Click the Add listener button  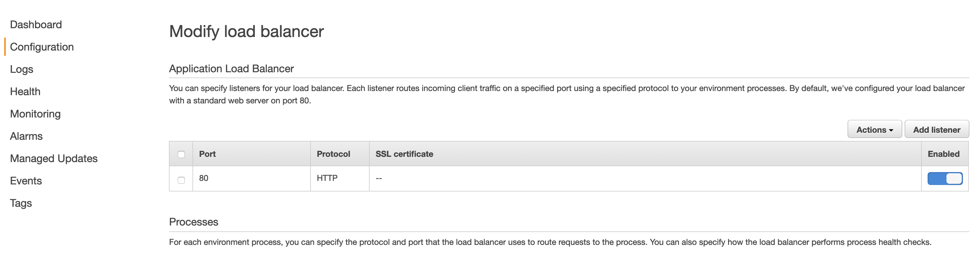pos(936,130)
